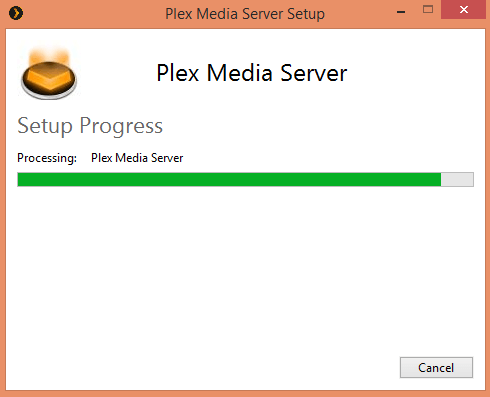The height and width of the screenshot is (397, 490).
Task: Minimize the Plex Media Server Setup window
Action: coord(401,12)
